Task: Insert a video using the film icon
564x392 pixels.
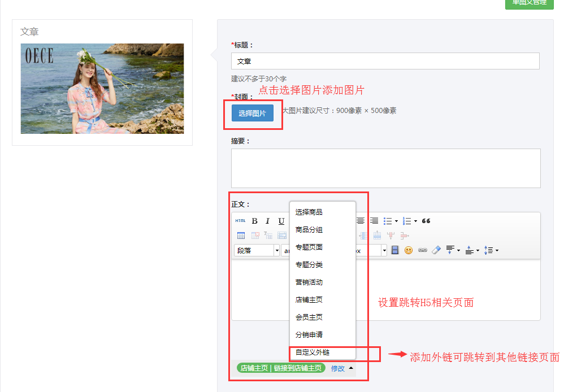Action: (395, 250)
